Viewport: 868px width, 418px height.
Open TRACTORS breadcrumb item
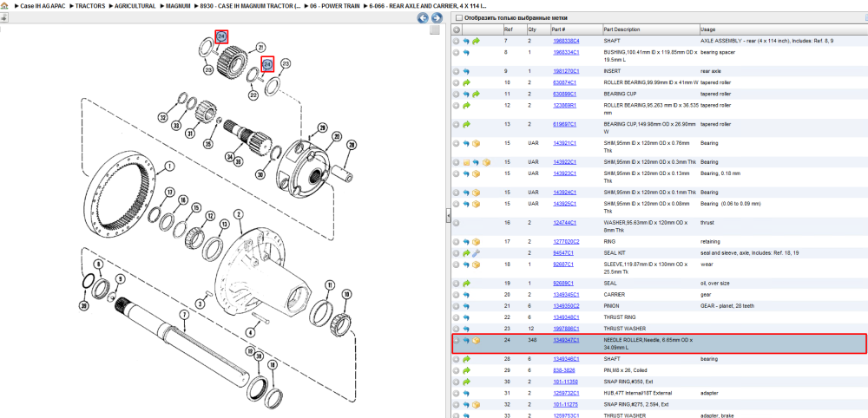click(89, 5)
